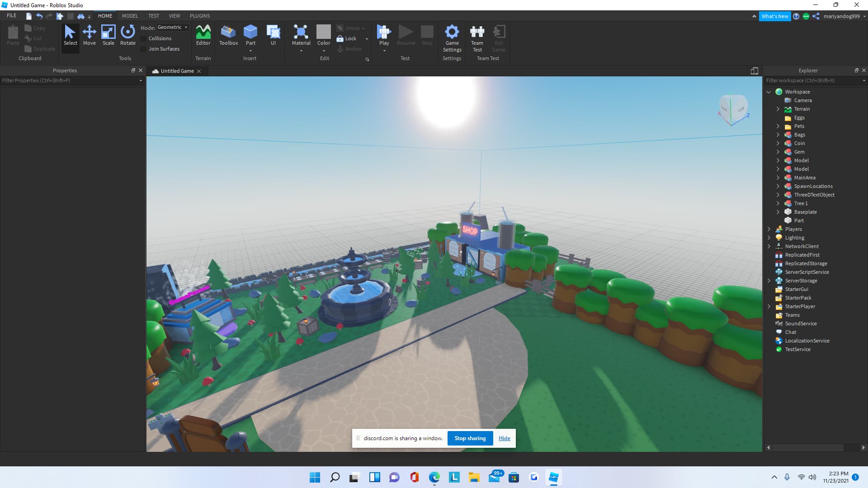Click the Filter workspace field in Explorer
The height and width of the screenshot is (488, 868).
(x=809, y=80)
